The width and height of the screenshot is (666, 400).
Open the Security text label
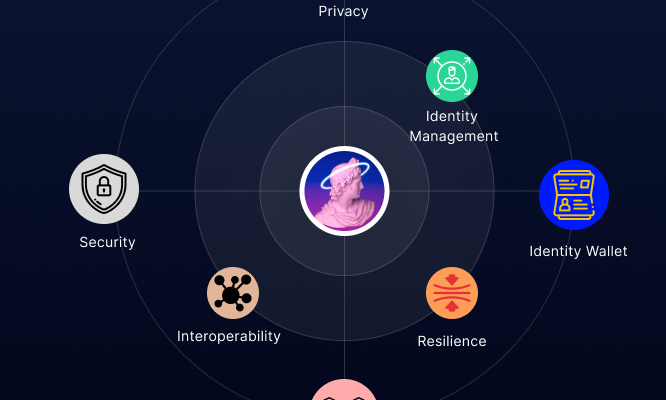pyautogui.click(x=107, y=242)
